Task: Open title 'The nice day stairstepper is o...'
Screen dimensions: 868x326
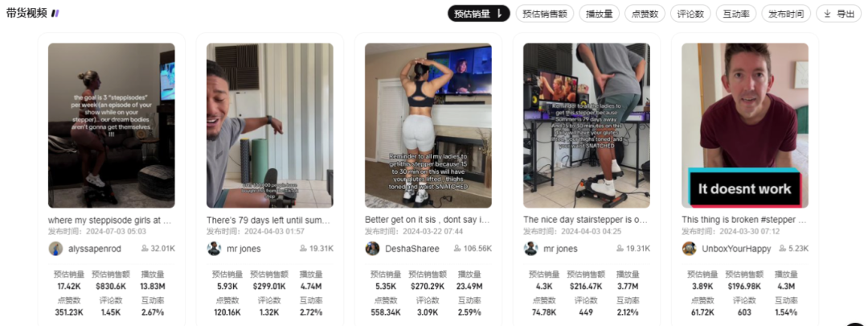Action: click(586, 220)
